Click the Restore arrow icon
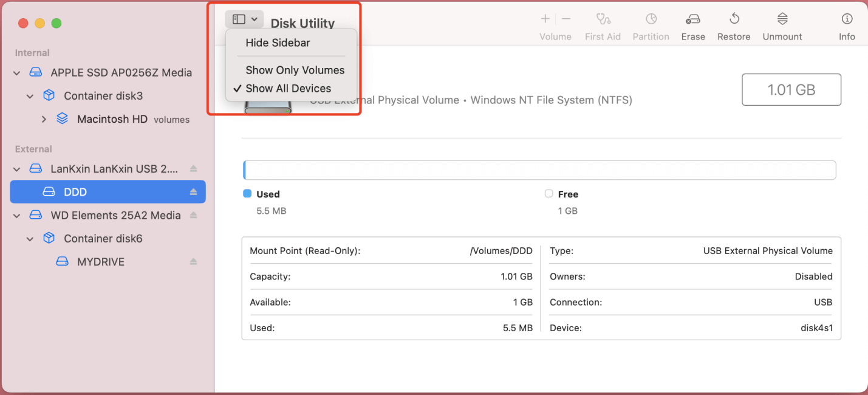Image resolution: width=868 pixels, height=395 pixels. click(734, 19)
